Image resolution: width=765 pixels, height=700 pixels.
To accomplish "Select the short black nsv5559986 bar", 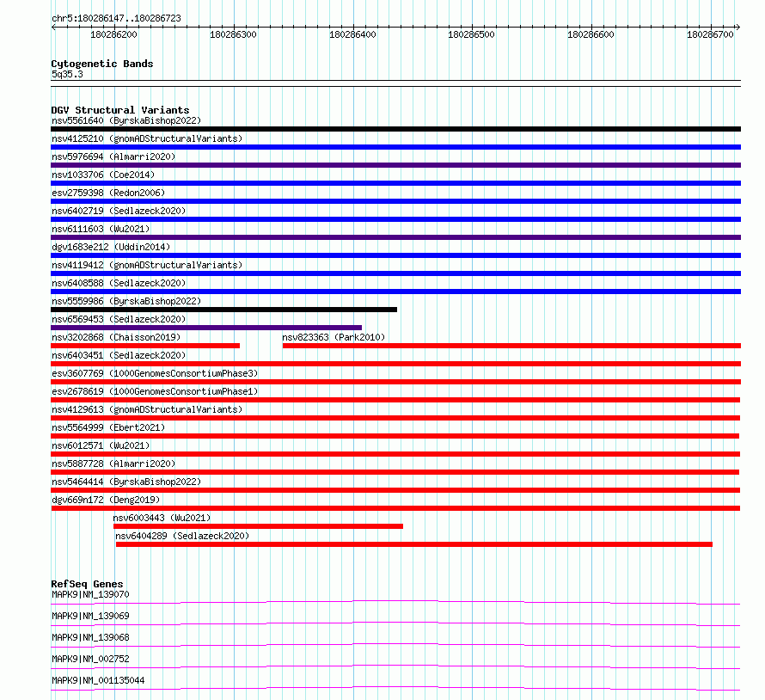I will 224,310.
